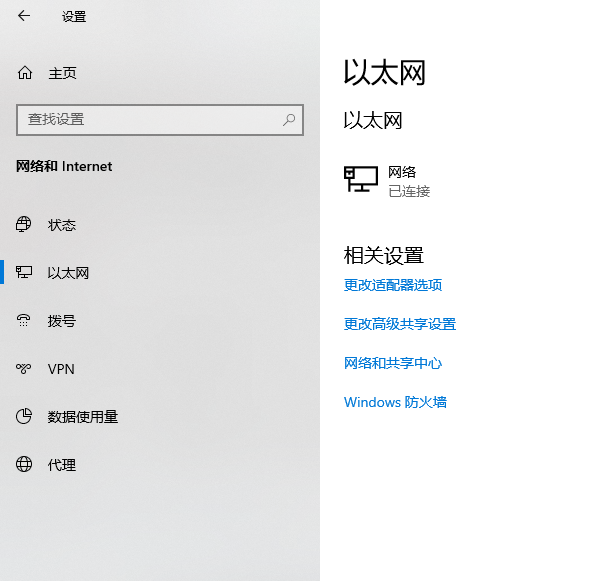The width and height of the screenshot is (601, 581).
Task: Click the home icon beside 主页
Action: (25, 73)
